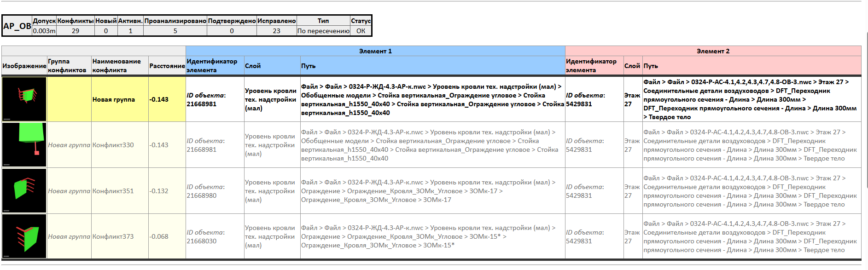Open the Новая группа conflict thumbnail

pyautogui.click(x=24, y=99)
